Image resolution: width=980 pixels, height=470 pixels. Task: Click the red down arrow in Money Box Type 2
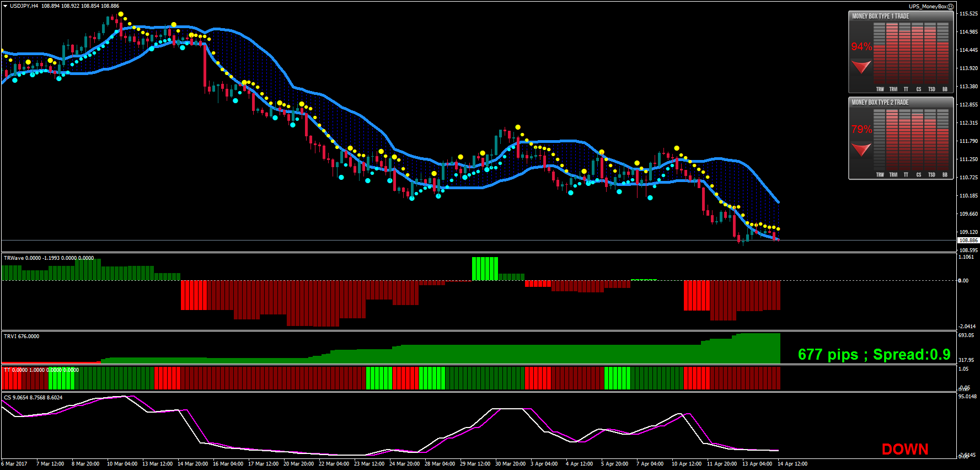coord(861,149)
